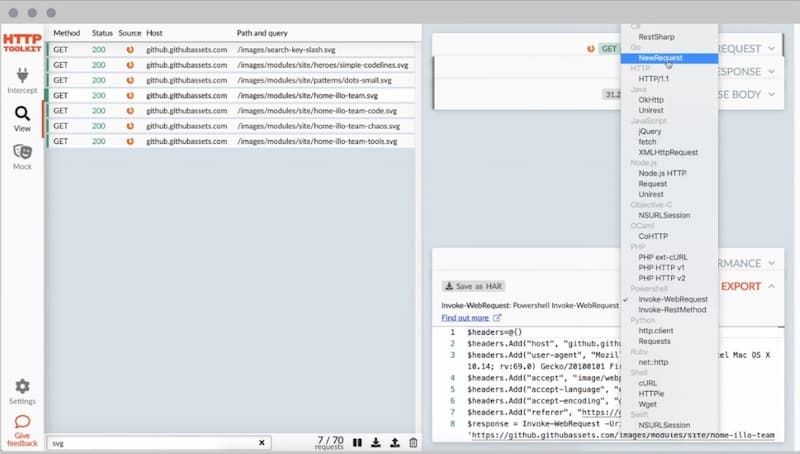The image size is (800, 454).
Task: Choose cURL export format
Action: click(647, 383)
